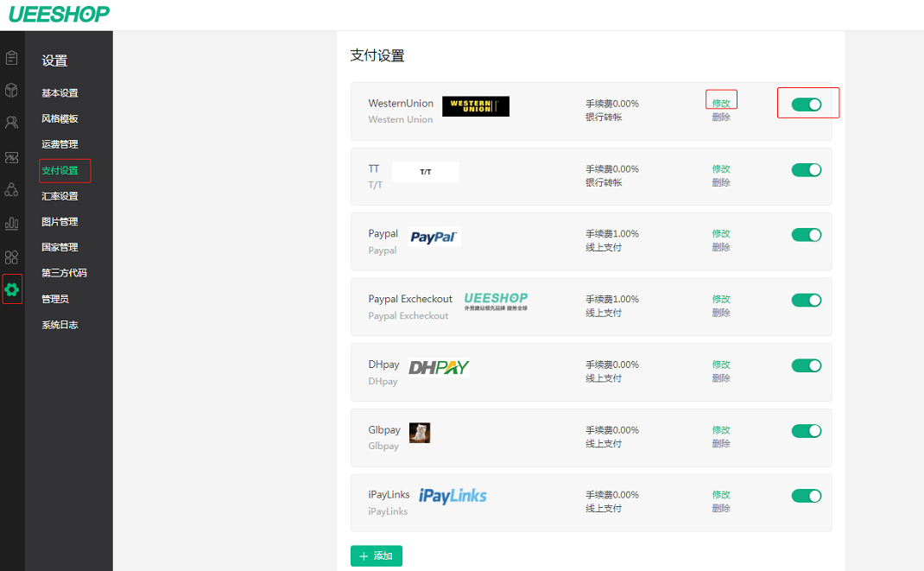924x571 pixels.
Task: Click 手续费1.00% in Paypal row
Action: (x=611, y=233)
